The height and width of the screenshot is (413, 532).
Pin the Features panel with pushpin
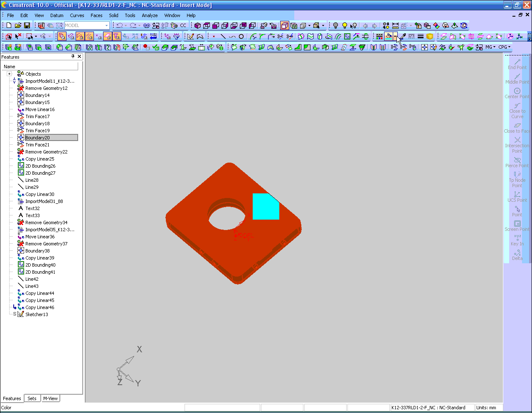[x=73, y=57]
